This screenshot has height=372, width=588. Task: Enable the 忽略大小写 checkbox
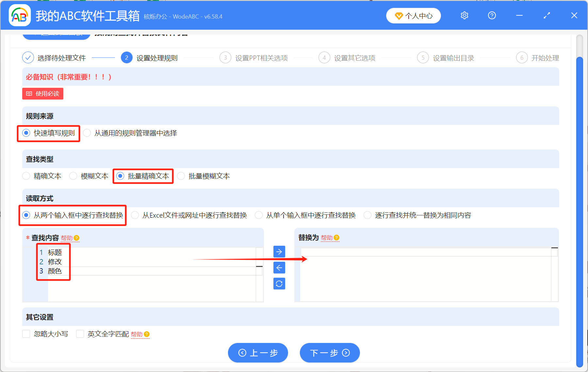point(26,334)
